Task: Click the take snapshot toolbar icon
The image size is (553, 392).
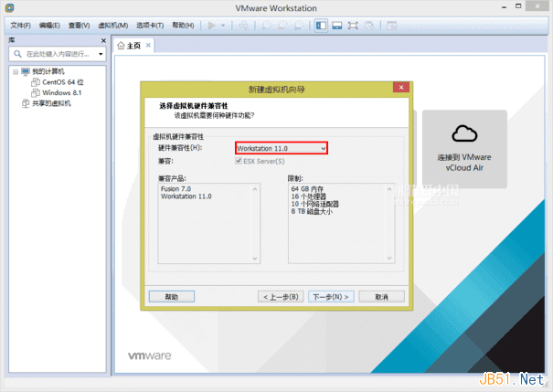Action: [x=267, y=26]
